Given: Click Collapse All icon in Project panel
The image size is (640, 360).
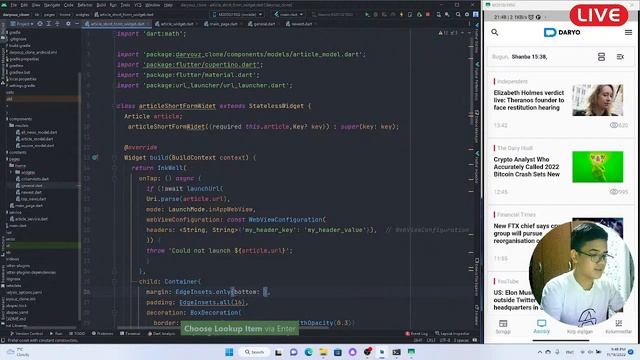Looking at the screenshot, I should pyautogui.click(x=57, y=24).
